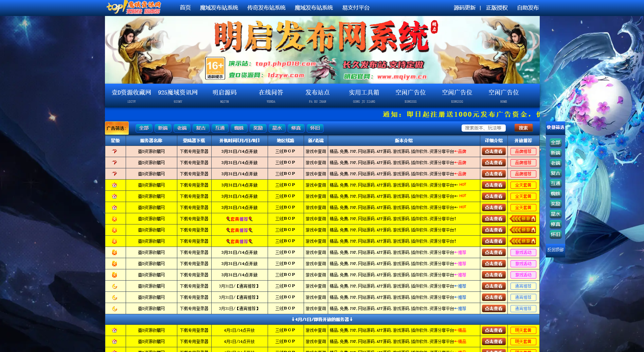This screenshot has height=352, width=644.
Task: Click the 蜘蛛 icon filter in the quick sidebar
Action: click(555, 194)
